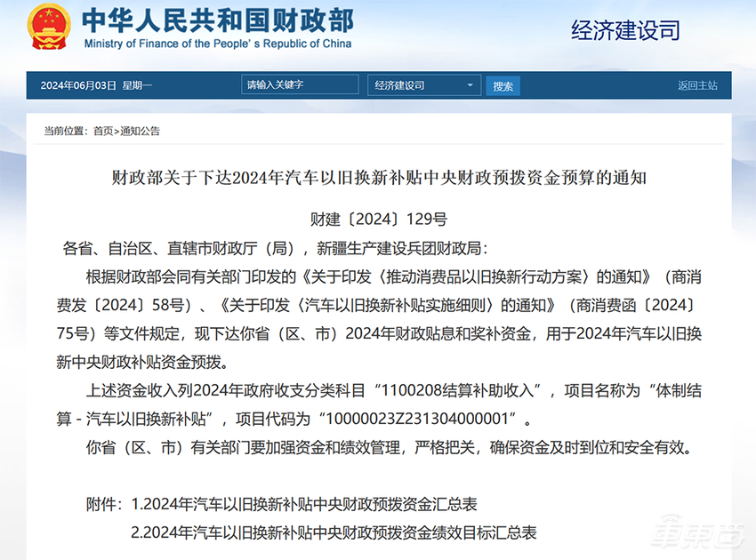Click the search keyword input box
The width and height of the screenshot is (756, 560).
[300, 84]
